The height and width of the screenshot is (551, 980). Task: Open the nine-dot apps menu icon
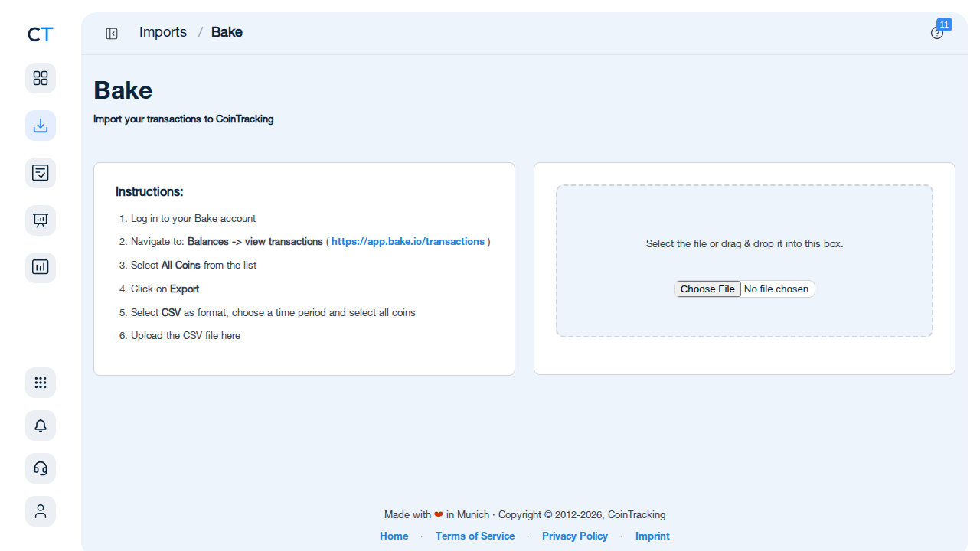(41, 383)
